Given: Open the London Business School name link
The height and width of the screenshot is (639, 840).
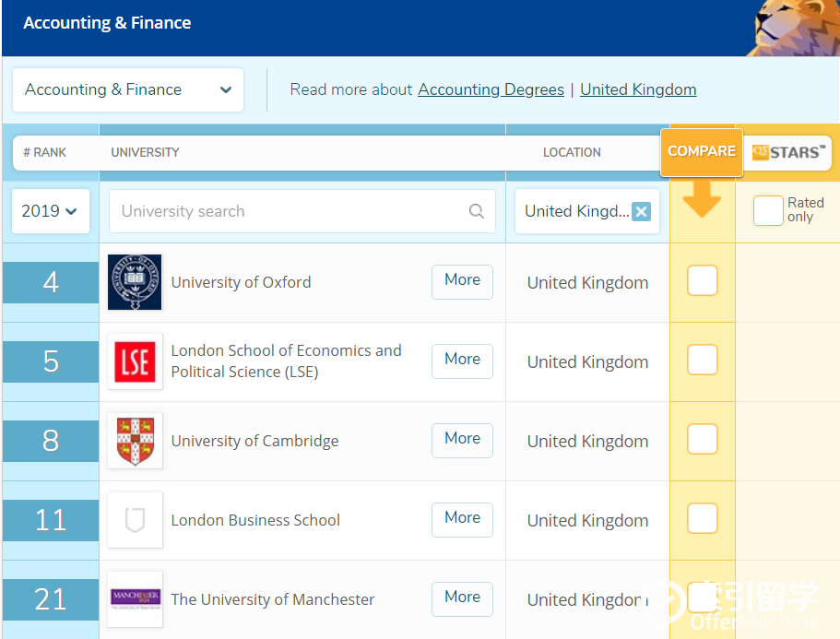Looking at the screenshot, I should tap(255, 520).
